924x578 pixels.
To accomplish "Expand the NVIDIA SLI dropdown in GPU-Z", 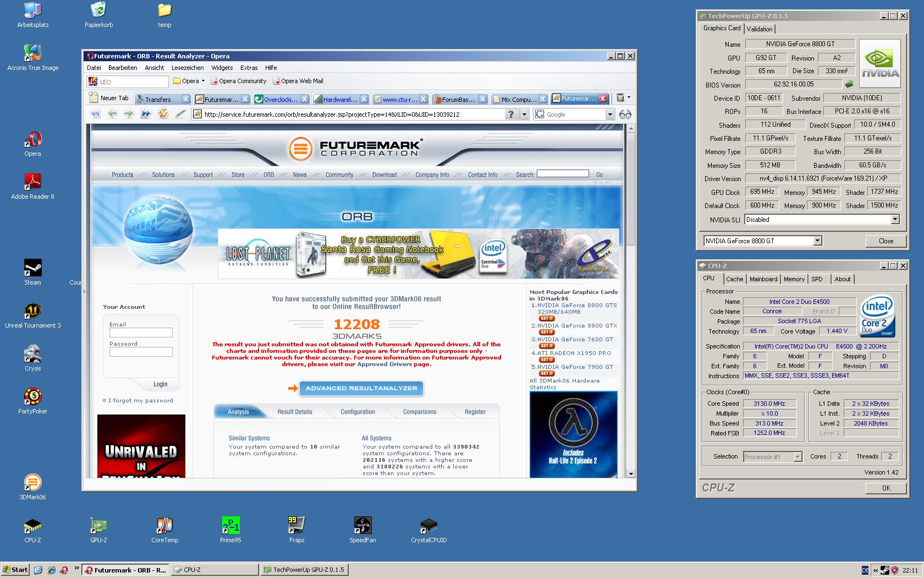I will [895, 219].
